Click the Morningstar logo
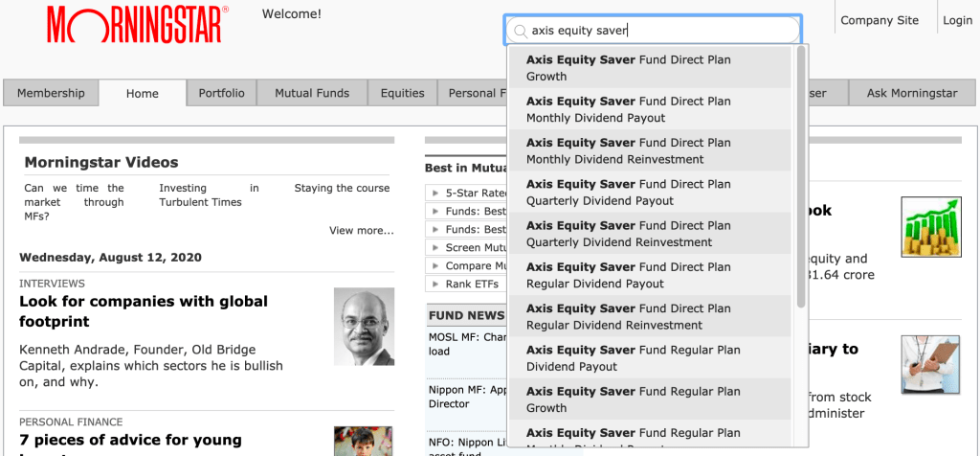Viewport: 980px width, 456px height. 137,24
